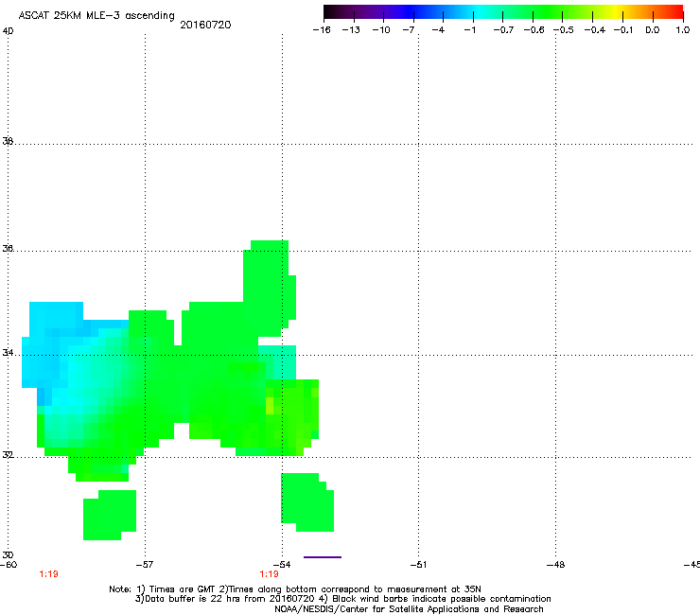Click the latitude axis label 38
The width and height of the screenshot is (700, 615).
(x=8, y=141)
